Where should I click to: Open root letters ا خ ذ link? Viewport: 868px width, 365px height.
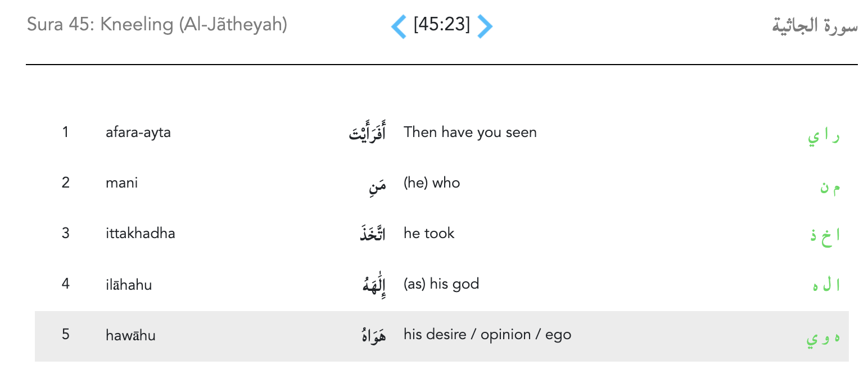[825, 235]
